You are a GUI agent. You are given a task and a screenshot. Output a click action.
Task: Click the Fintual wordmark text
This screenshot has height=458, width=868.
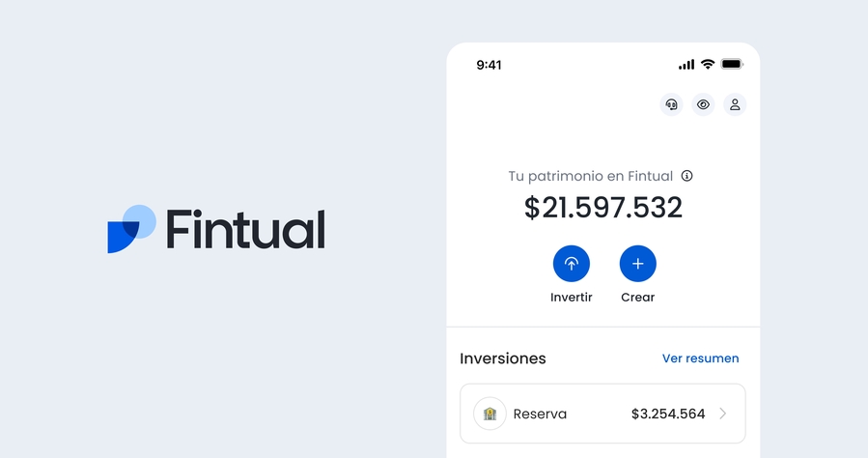(x=246, y=229)
